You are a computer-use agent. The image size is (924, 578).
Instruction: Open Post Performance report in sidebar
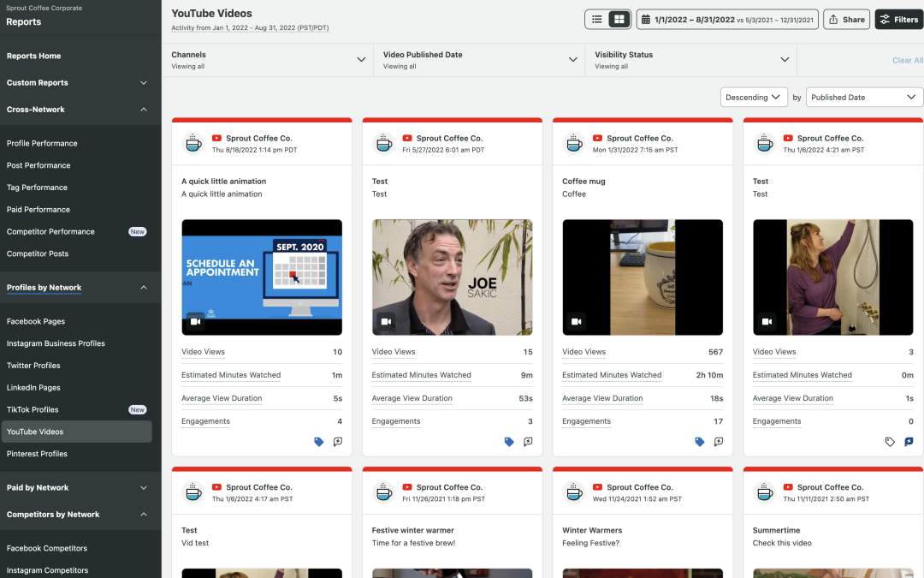click(x=38, y=165)
